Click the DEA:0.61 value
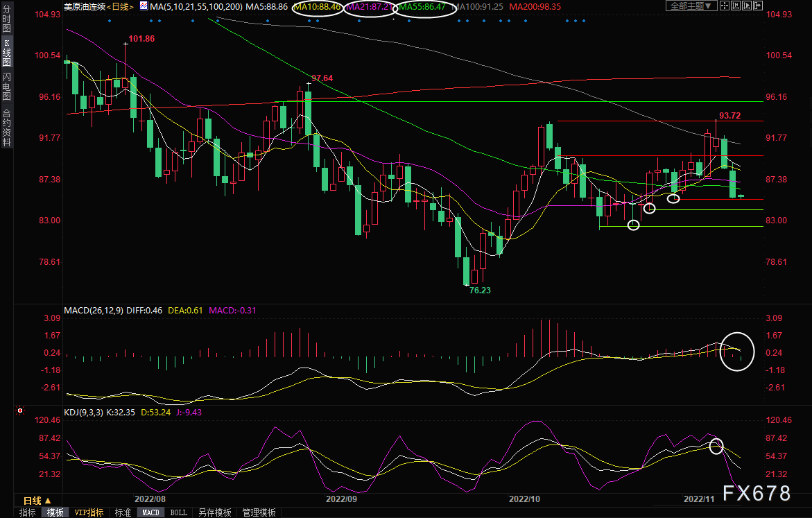812x518 pixels. [x=185, y=310]
